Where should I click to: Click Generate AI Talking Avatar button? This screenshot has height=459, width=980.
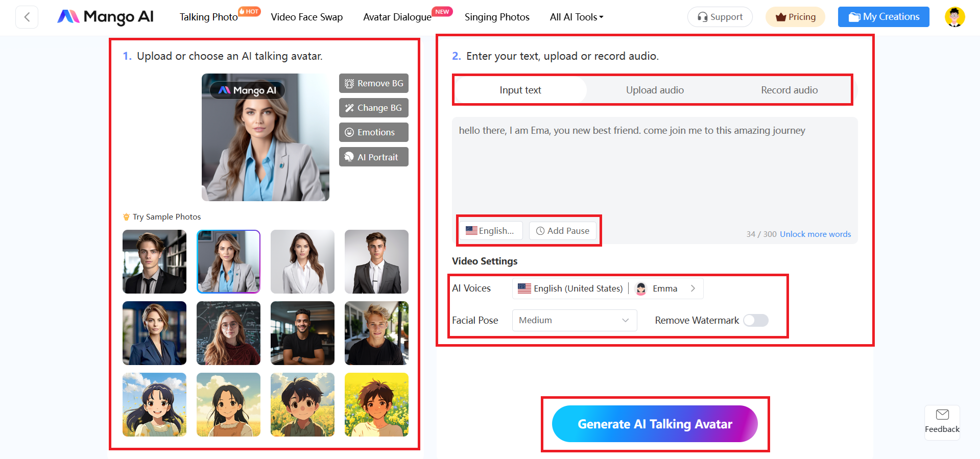[655, 424]
